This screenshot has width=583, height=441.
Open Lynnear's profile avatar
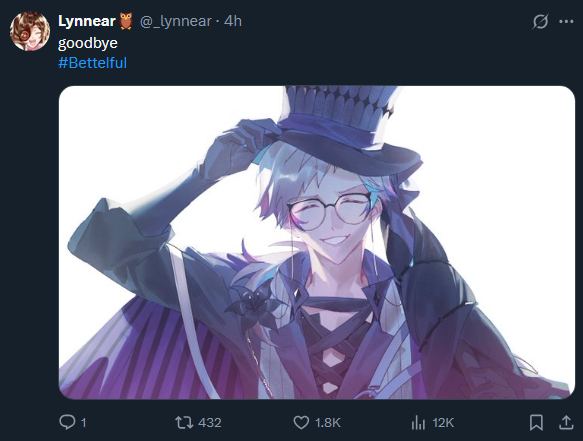pos(30,31)
